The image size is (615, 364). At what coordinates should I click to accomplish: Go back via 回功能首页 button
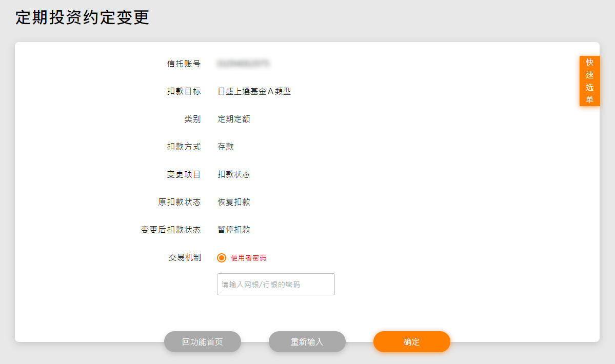(x=203, y=342)
